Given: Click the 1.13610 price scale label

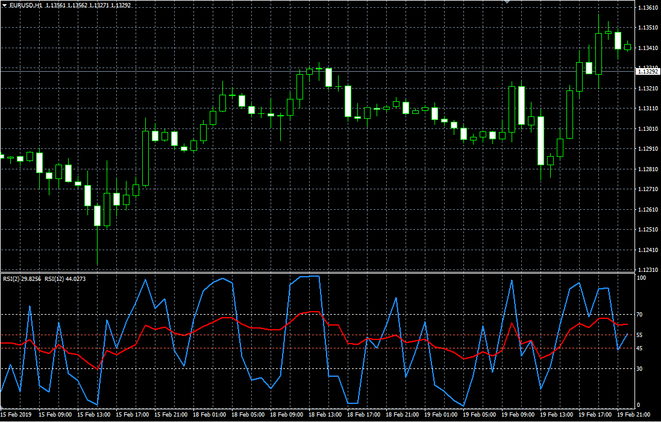Looking at the screenshot, I should (x=648, y=8).
